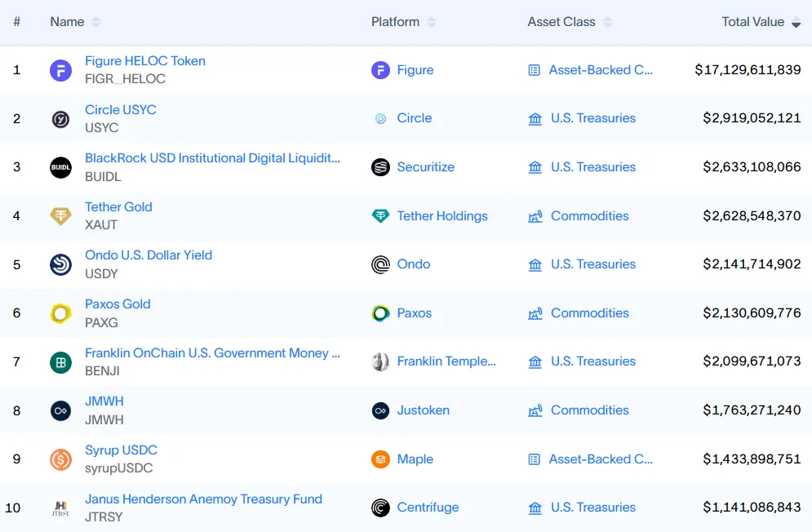812x532 pixels.
Task: Open the Circle USYC asset link
Action: (121, 110)
